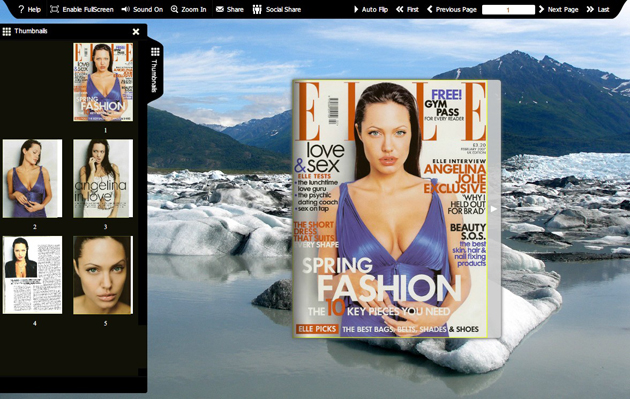Open Social Share options
This screenshot has width=630, height=399.
pyautogui.click(x=276, y=9)
